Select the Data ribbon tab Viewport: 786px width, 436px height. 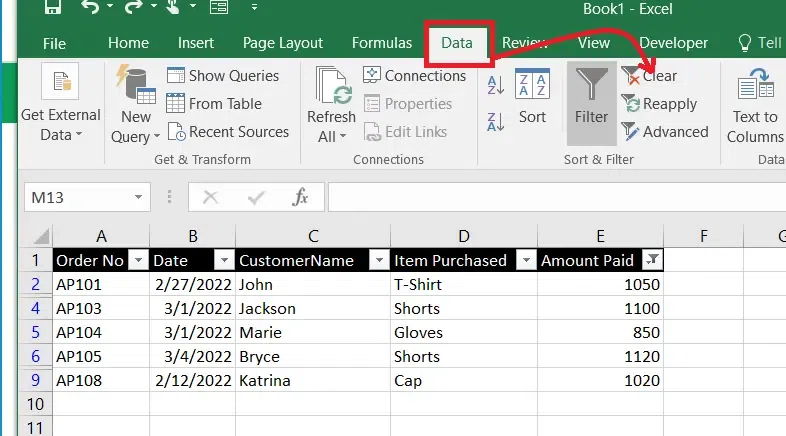tap(457, 43)
